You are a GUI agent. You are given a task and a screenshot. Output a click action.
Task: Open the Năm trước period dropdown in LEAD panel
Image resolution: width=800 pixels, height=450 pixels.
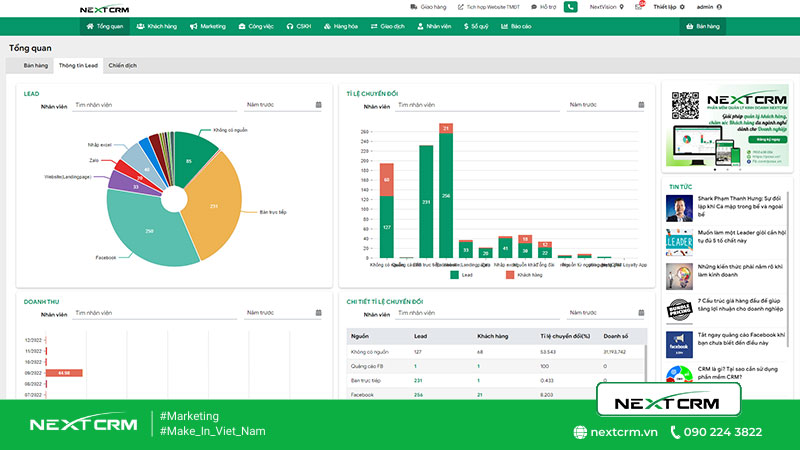click(280, 104)
